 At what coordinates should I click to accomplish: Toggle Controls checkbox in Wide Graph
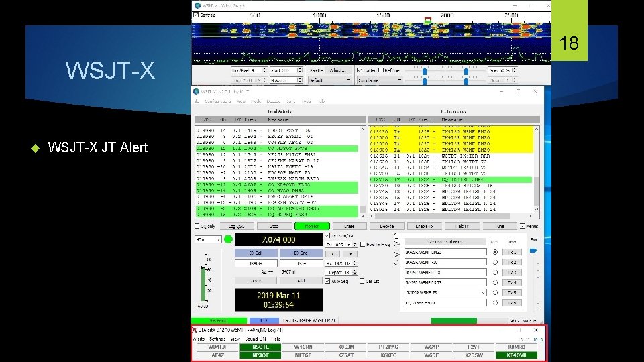tap(196, 15)
